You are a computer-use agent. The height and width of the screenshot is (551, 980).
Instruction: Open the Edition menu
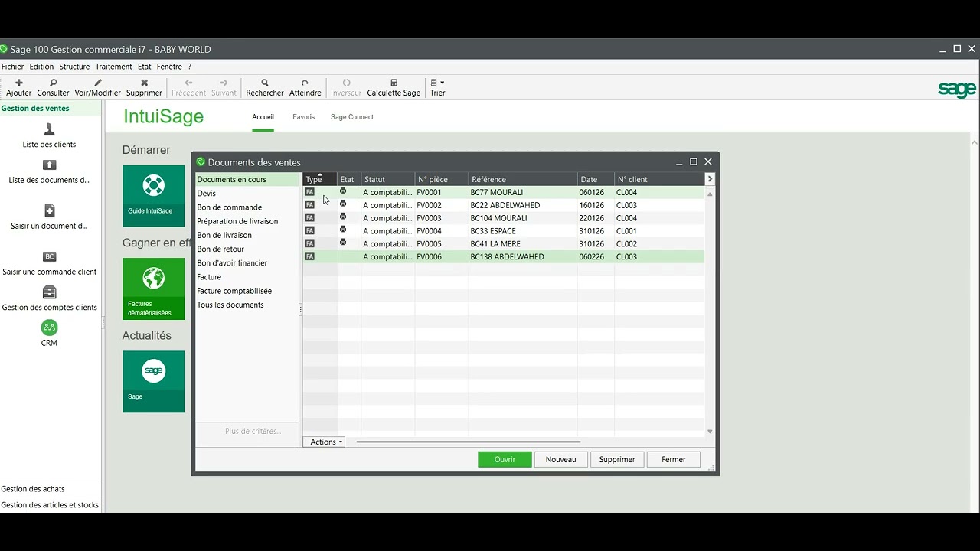pyautogui.click(x=41, y=67)
